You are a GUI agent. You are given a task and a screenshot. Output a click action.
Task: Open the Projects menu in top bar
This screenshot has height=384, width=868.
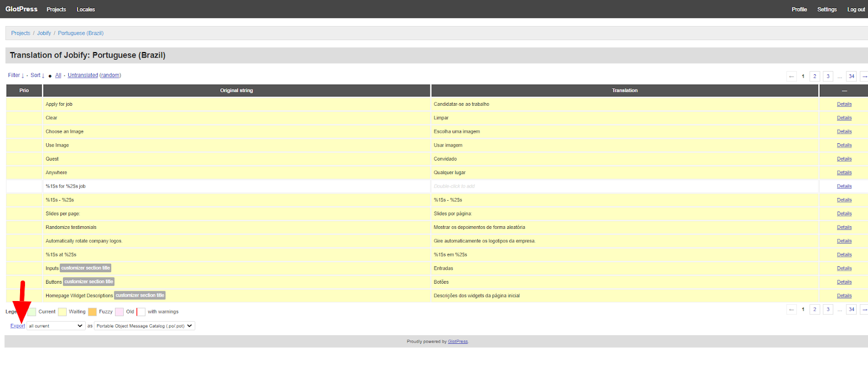pos(56,9)
